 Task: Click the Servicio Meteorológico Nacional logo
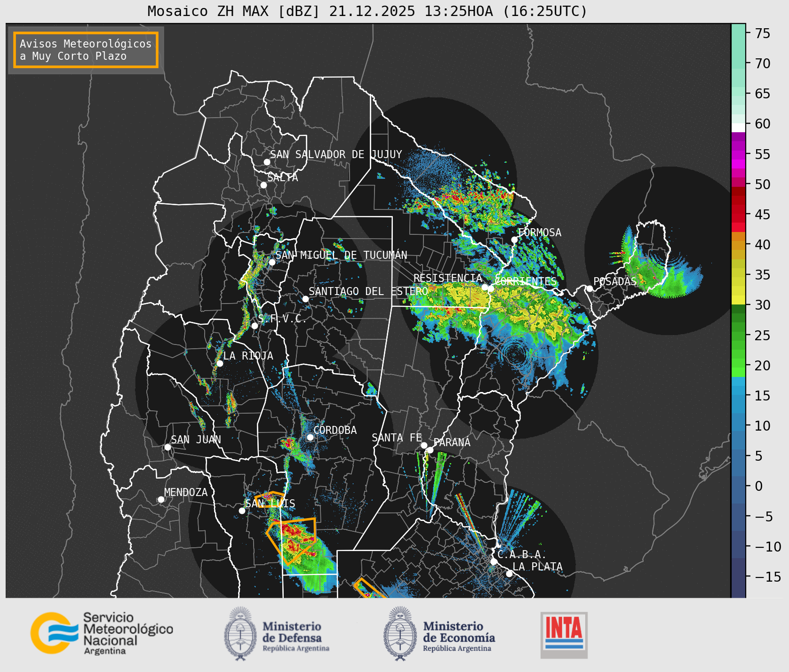click(x=102, y=633)
